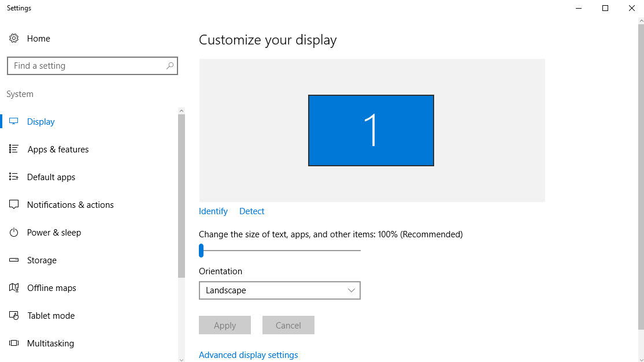
Task: Select the Multitasking sidebar icon
Action: tap(14, 343)
